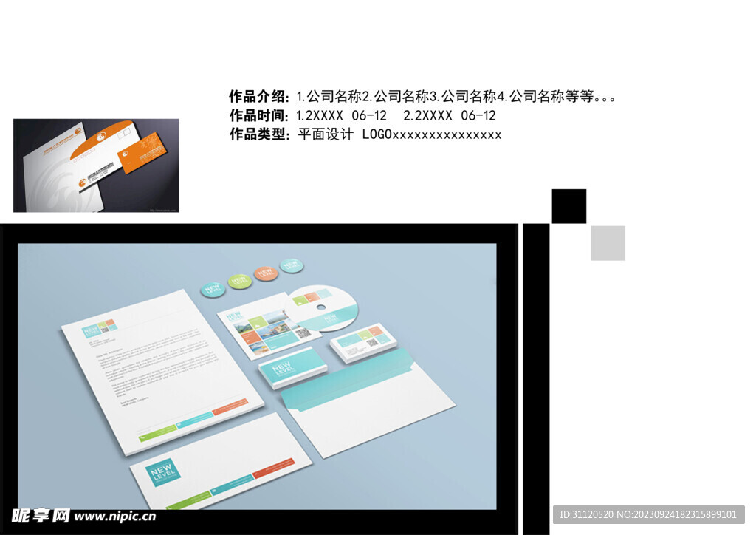Image resolution: width=756 pixels, height=535 pixels.
Task: Click the light gray square block
Action: click(x=608, y=243)
